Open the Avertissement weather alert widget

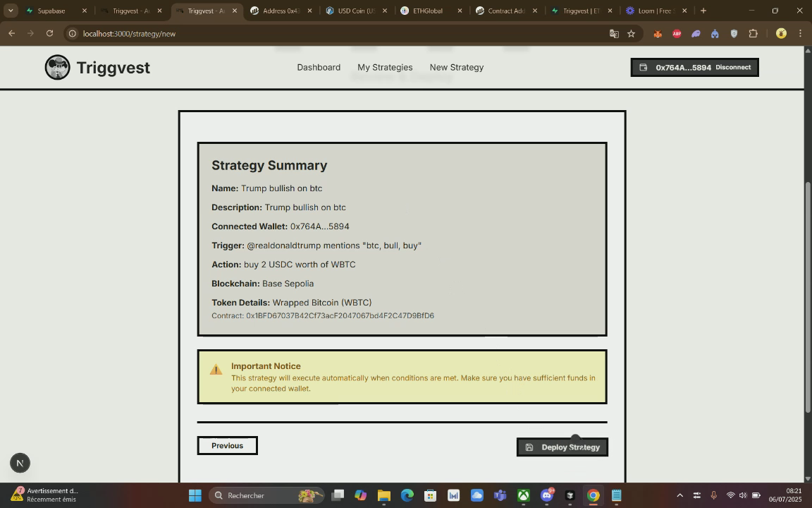(x=46, y=495)
